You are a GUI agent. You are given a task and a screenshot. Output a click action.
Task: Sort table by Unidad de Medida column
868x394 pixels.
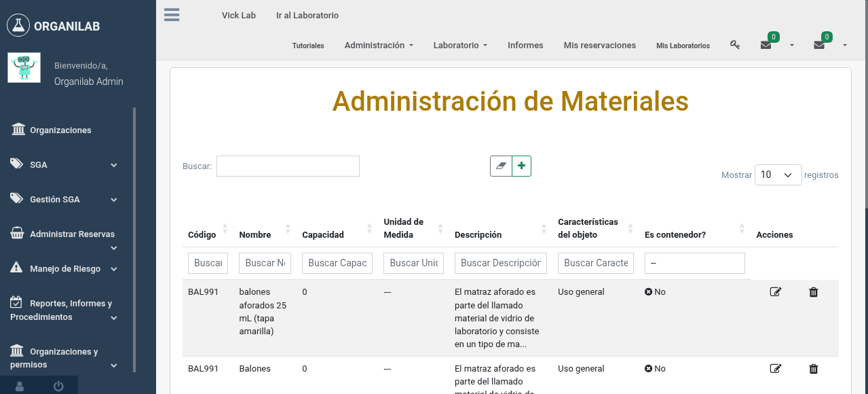click(x=413, y=228)
